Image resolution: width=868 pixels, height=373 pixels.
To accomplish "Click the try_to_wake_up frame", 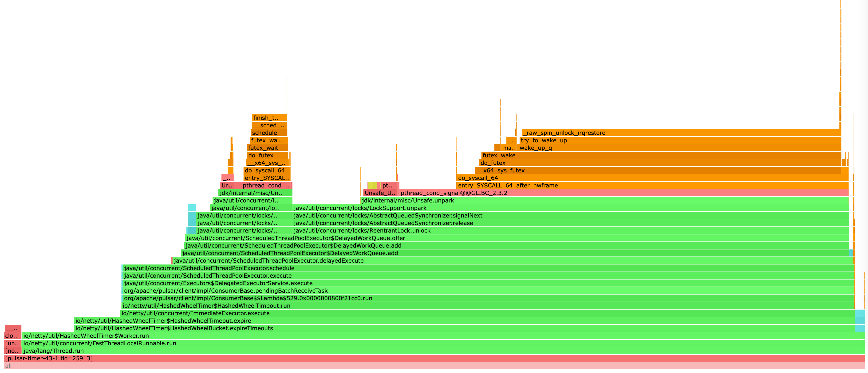I will [x=680, y=140].
